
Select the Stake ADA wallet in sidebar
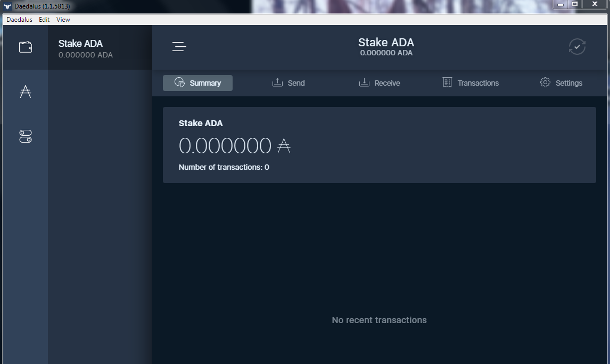click(x=100, y=48)
